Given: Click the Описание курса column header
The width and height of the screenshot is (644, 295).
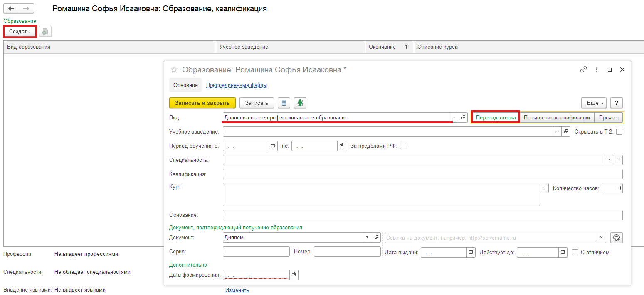Looking at the screenshot, I should [x=528, y=47].
